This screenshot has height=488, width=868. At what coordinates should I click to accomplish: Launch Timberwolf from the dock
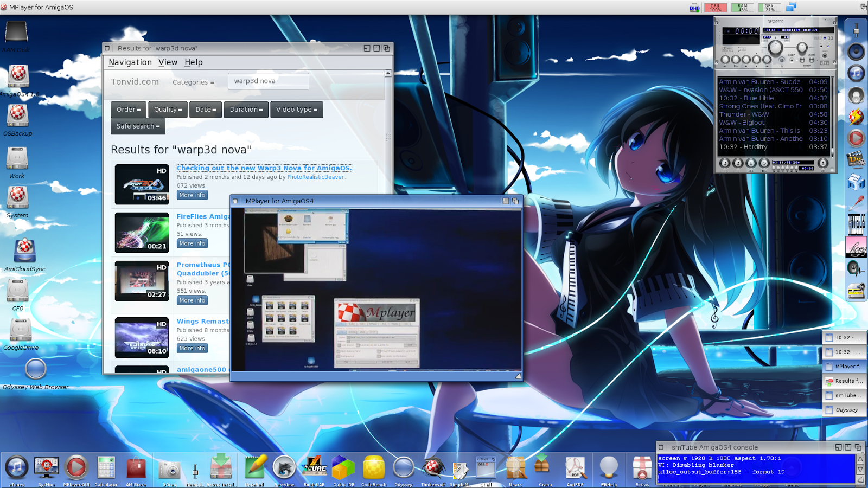tap(433, 467)
